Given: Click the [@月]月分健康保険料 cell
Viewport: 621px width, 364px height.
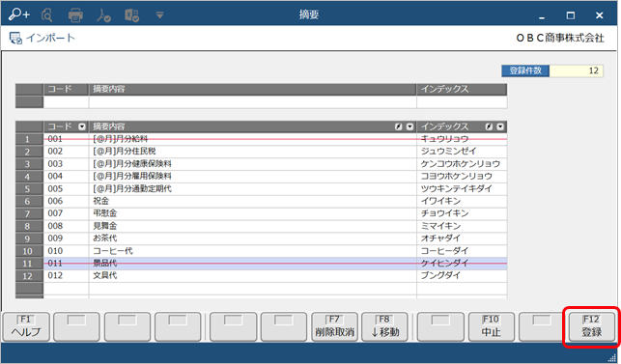Looking at the screenshot, I should [x=253, y=164].
